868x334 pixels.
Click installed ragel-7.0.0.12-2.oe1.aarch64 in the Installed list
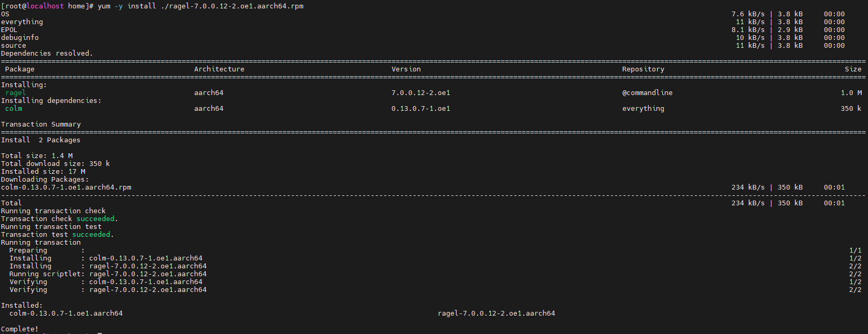coord(496,314)
